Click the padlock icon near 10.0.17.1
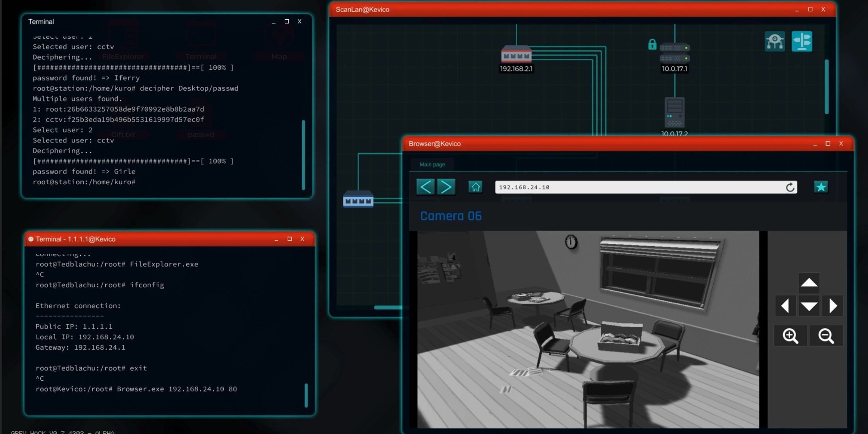868x434 pixels. [652, 44]
